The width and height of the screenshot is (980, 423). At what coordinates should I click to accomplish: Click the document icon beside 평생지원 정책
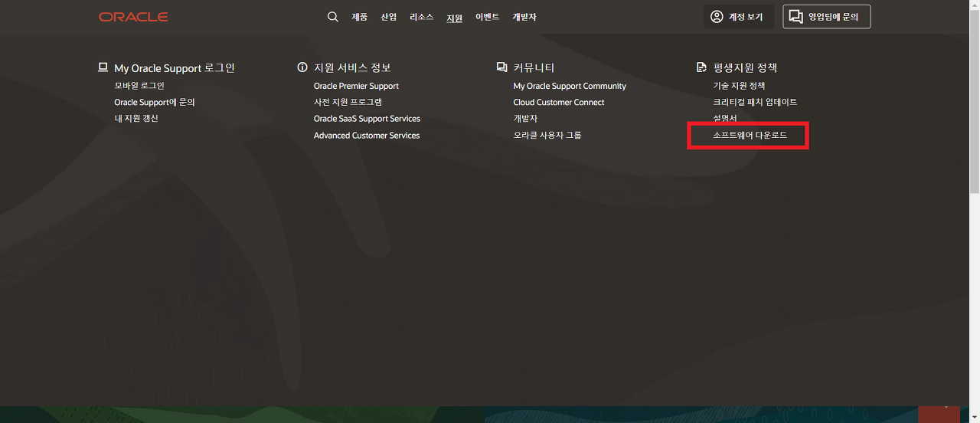point(702,67)
